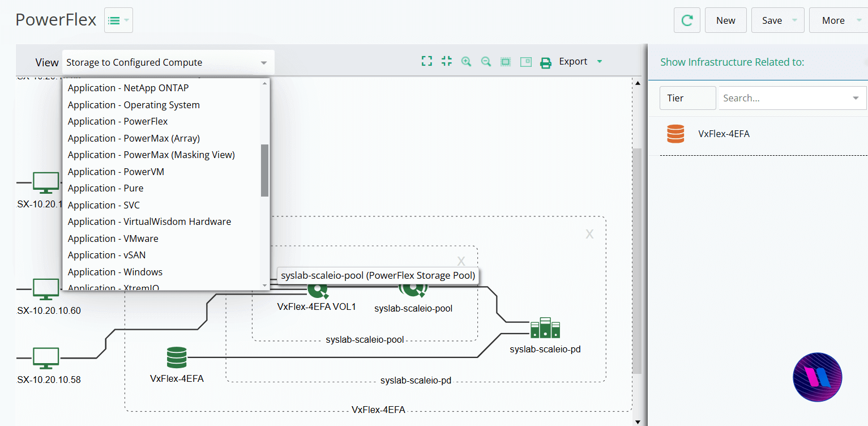
Task: Toggle the overview minimap icon
Action: 526,62
